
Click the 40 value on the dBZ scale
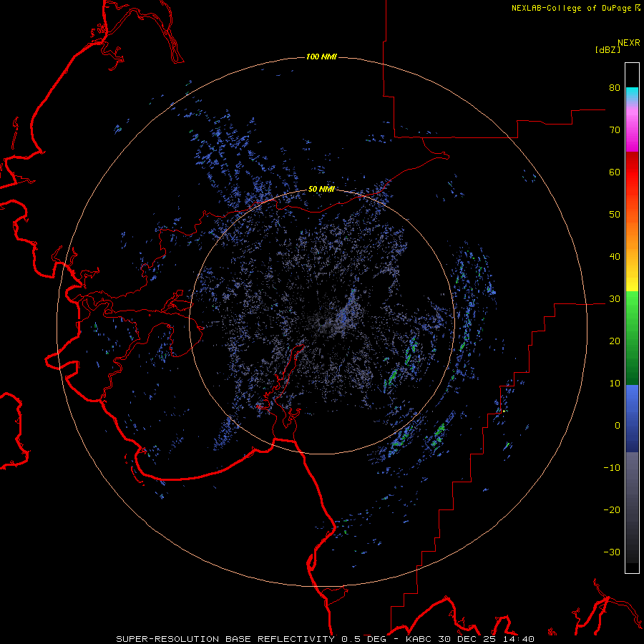[615, 257]
